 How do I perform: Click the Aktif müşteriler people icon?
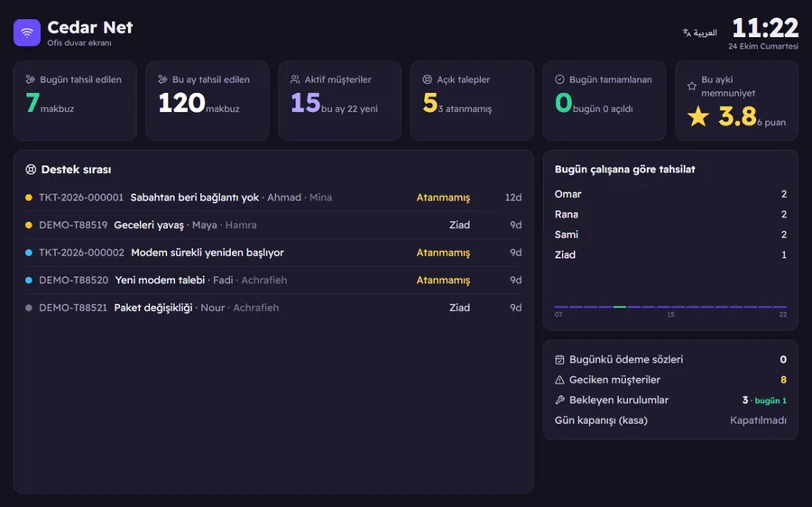coord(295,79)
